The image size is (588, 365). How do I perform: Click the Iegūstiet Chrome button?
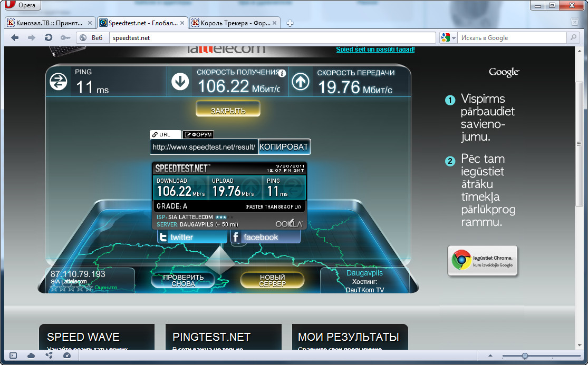482,261
